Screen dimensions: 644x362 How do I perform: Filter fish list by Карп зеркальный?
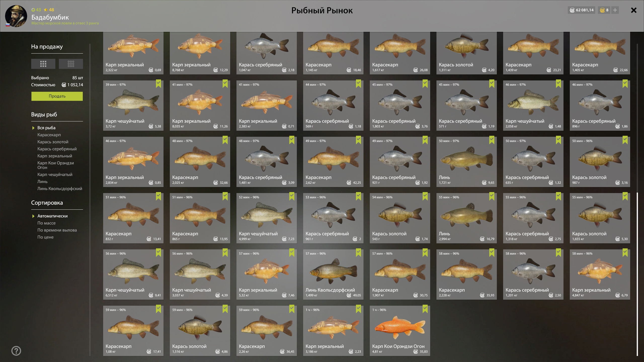55,156
